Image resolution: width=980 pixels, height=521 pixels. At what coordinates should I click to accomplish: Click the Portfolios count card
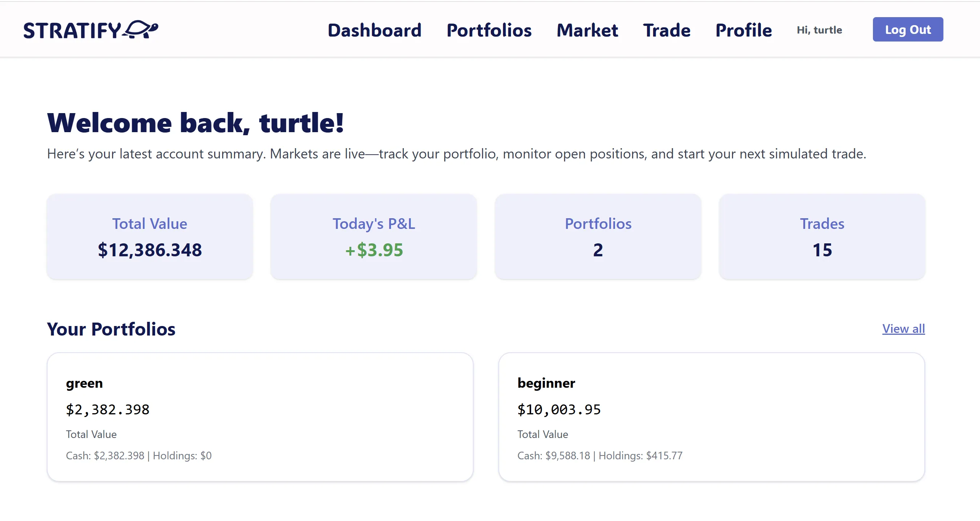pos(597,236)
